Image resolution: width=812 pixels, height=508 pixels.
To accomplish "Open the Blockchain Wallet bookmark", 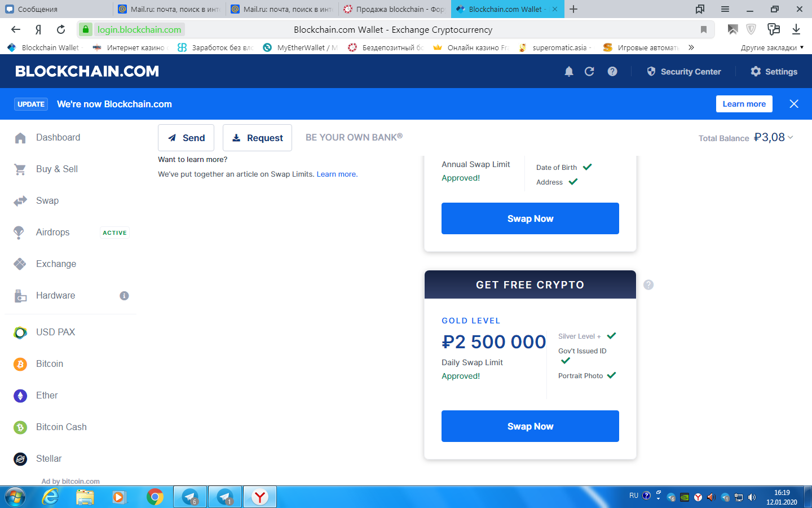I will (x=44, y=47).
